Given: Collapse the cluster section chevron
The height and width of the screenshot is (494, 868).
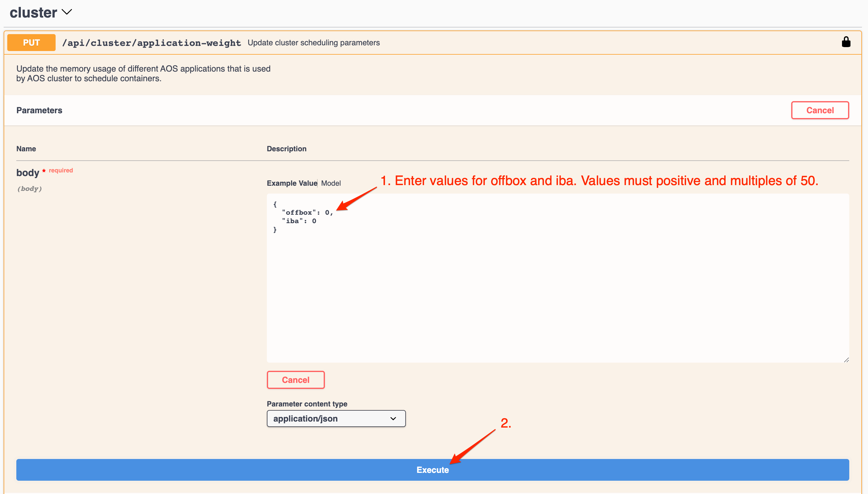Looking at the screenshot, I should pos(67,12).
